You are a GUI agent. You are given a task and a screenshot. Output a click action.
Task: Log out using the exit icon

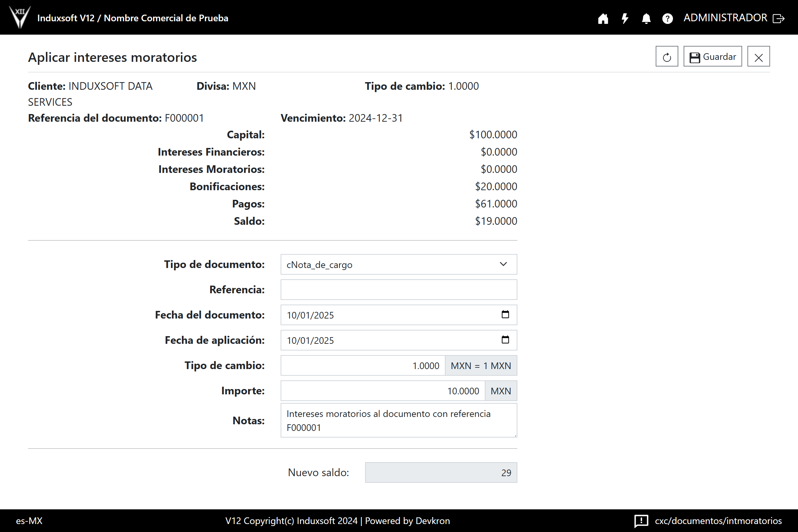click(x=779, y=18)
